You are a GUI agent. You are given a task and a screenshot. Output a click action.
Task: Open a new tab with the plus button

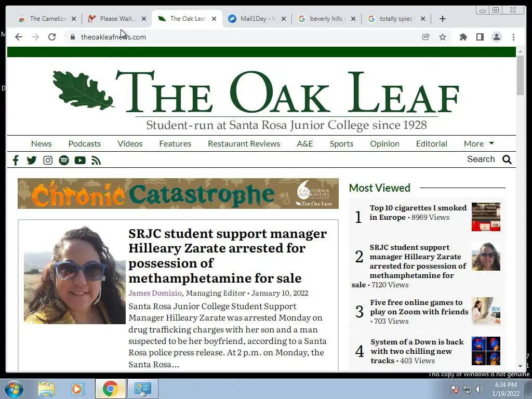click(443, 19)
